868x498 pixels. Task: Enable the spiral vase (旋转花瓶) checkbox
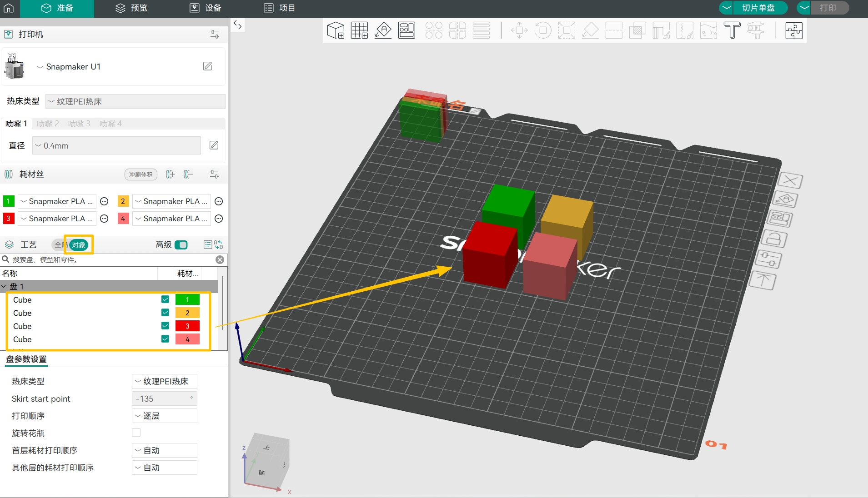tap(136, 433)
